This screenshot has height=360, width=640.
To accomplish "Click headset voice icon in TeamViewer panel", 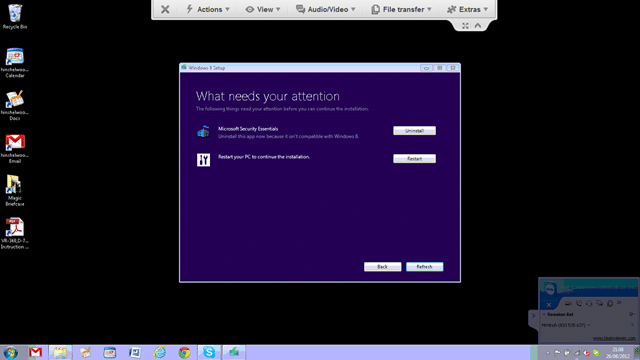I will 589,303.
